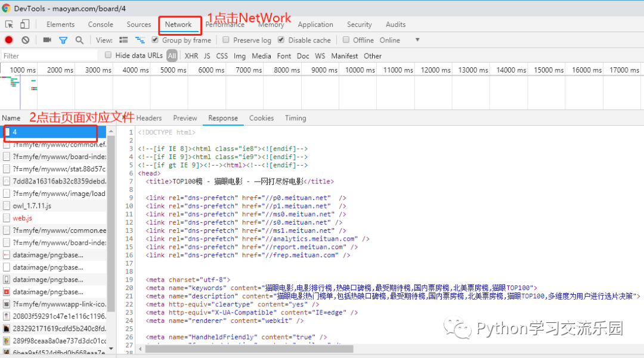The height and width of the screenshot is (358, 644).
Task: Filter requests by CSS
Action: pos(222,56)
